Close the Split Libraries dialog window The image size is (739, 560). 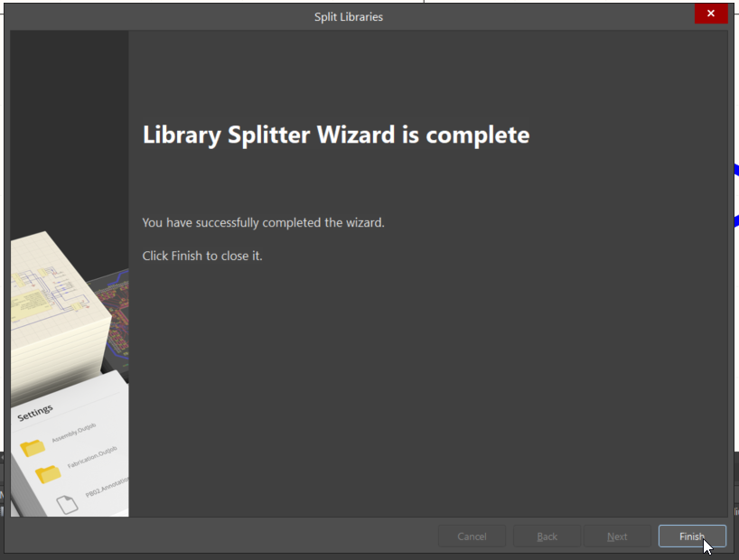(711, 14)
